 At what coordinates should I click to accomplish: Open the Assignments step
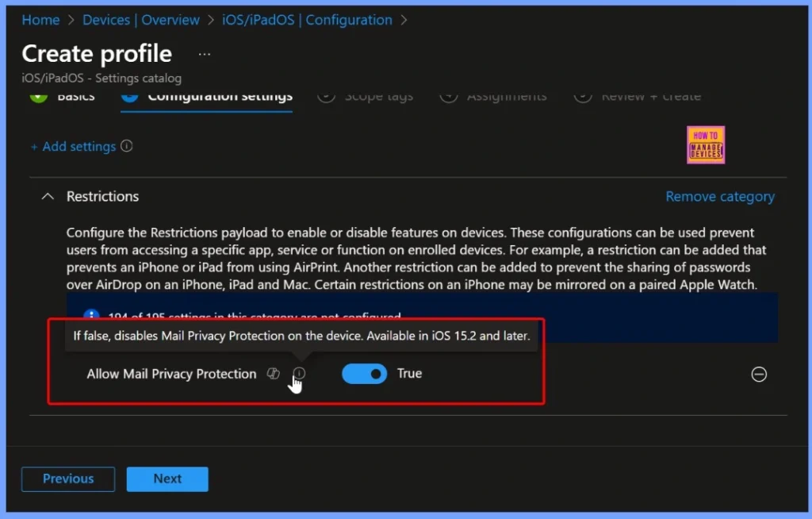[x=507, y=95]
